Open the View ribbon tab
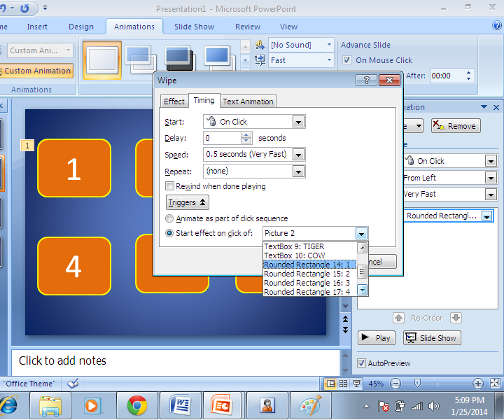The image size is (504, 420). tap(288, 27)
